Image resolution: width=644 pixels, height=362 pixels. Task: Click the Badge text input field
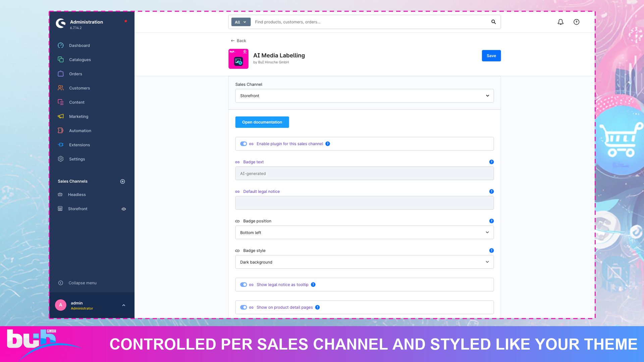coord(364,173)
